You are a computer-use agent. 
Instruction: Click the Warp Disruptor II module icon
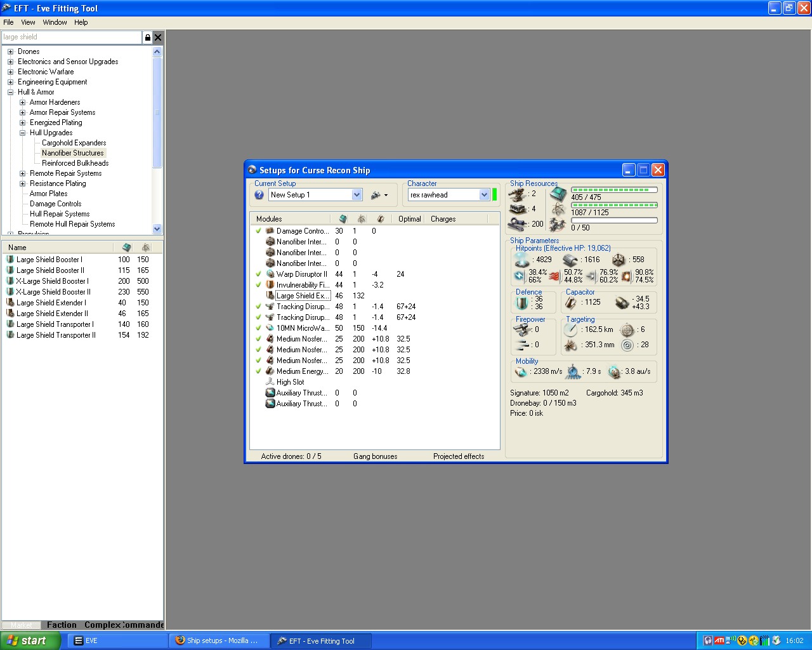point(270,274)
